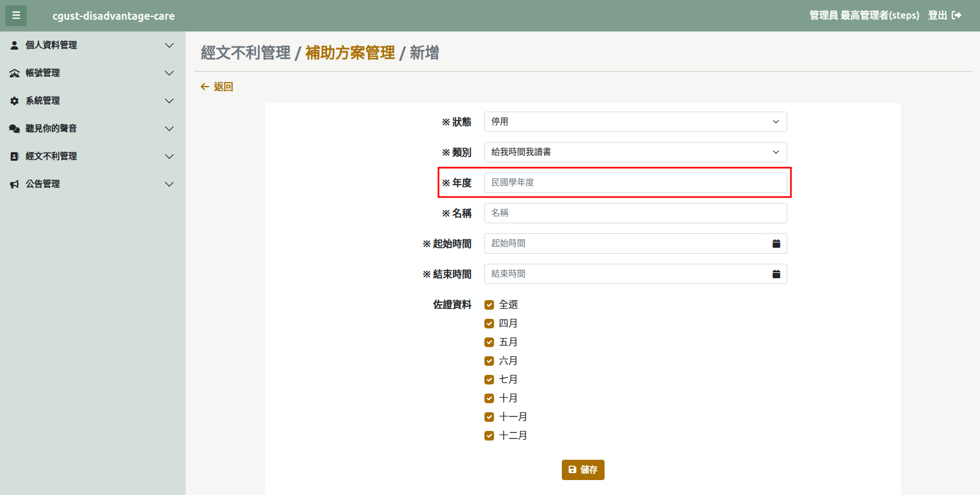
Task: Click the 儲存 save button
Action: pos(583,470)
